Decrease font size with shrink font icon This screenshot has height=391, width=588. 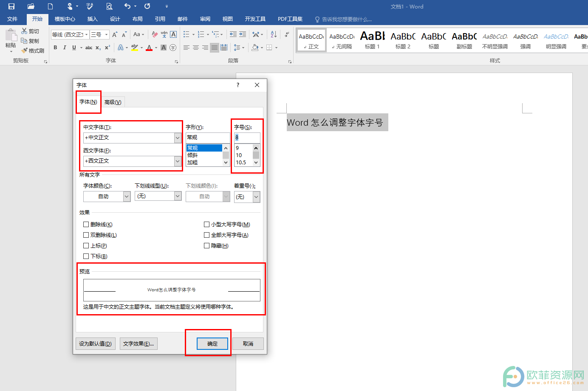pyautogui.click(x=124, y=34)
